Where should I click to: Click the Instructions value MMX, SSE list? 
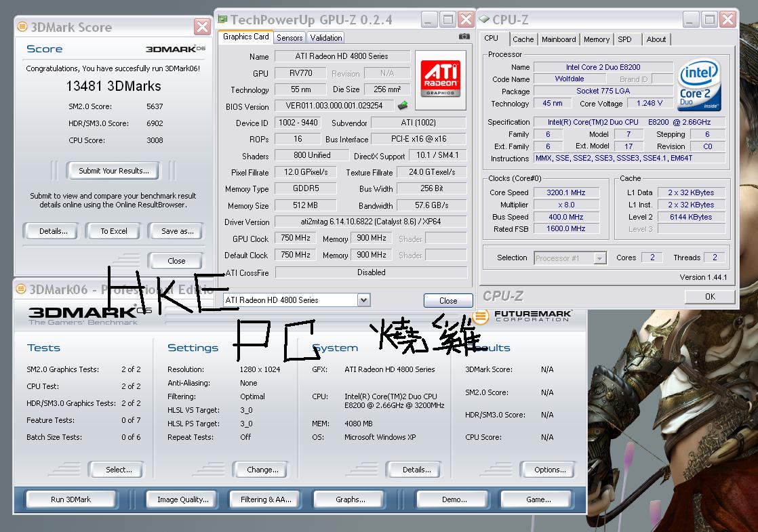(629, 158)
